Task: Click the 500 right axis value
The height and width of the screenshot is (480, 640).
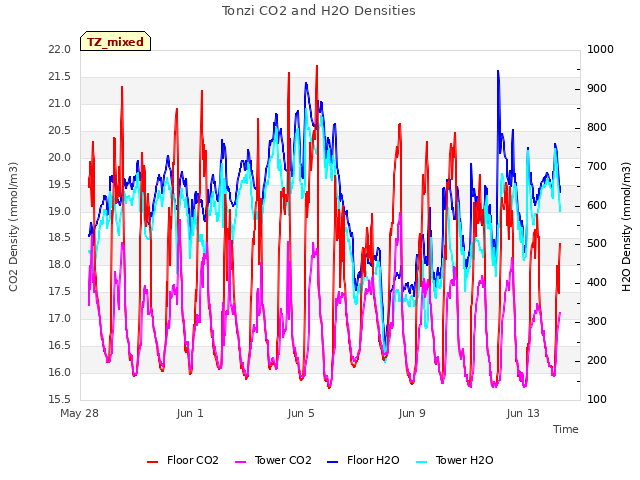Action: 597,244
